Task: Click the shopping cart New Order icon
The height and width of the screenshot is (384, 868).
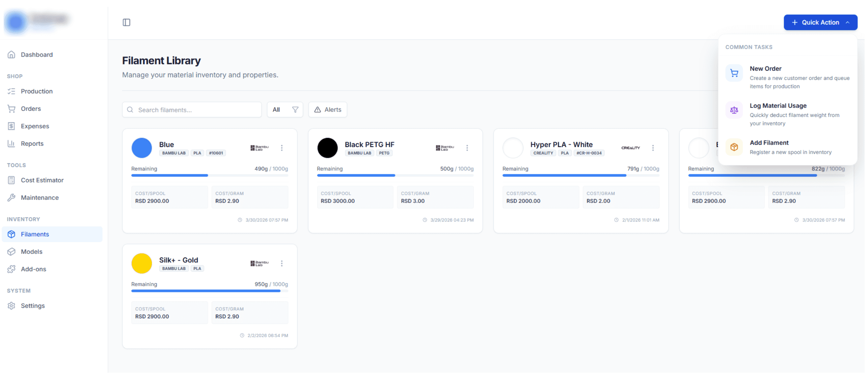Action: tap(733, 73)
